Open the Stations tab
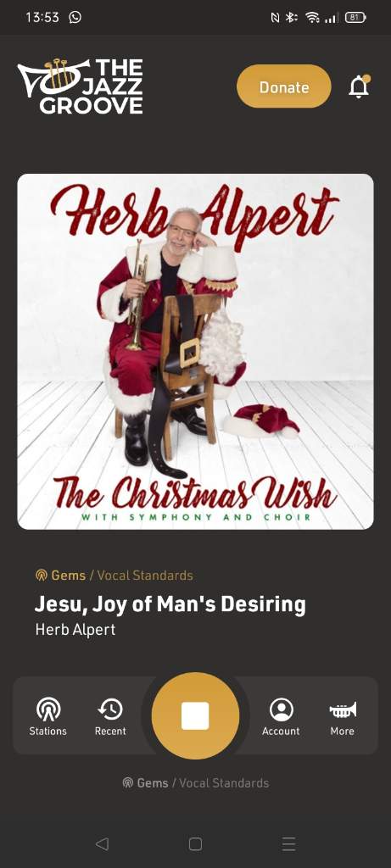 [48, 716]
